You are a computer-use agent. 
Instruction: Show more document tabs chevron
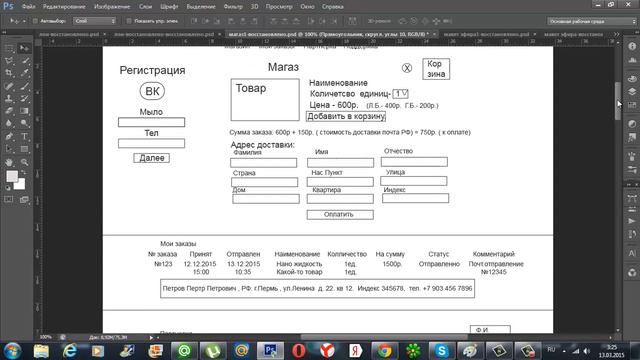pyautogui.click(x=616, y=34)
